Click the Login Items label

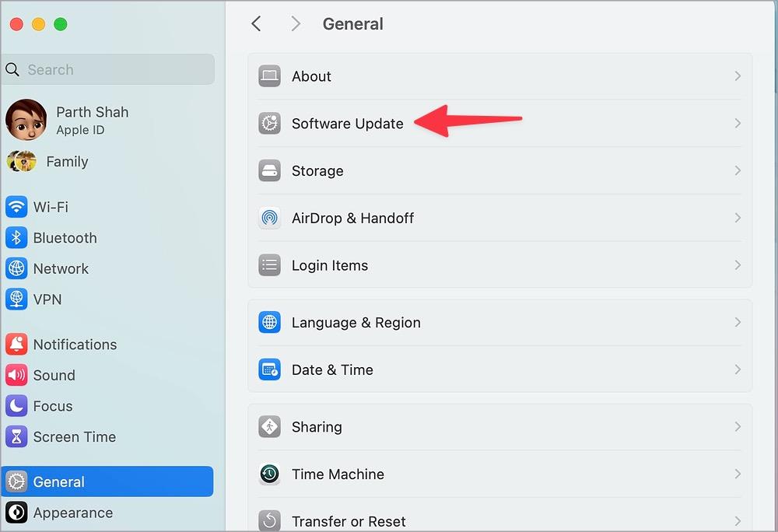(x=330, y=265)
